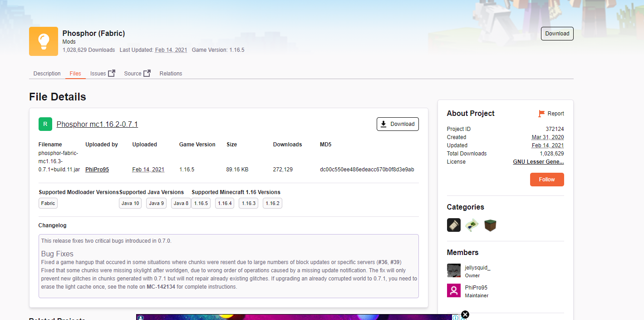Viewport: 644px width, 320px height.
Task: Click the external link icon beside Issues
Action: point(112,73)
